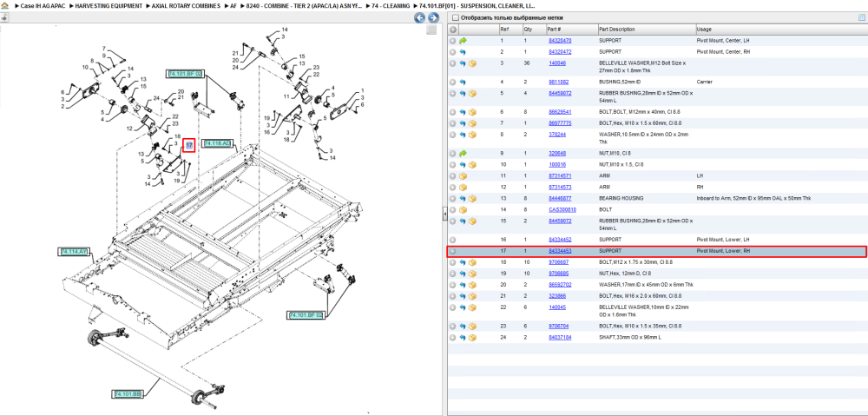Follow diagram reference label 74.101.BB

(128, 393)
